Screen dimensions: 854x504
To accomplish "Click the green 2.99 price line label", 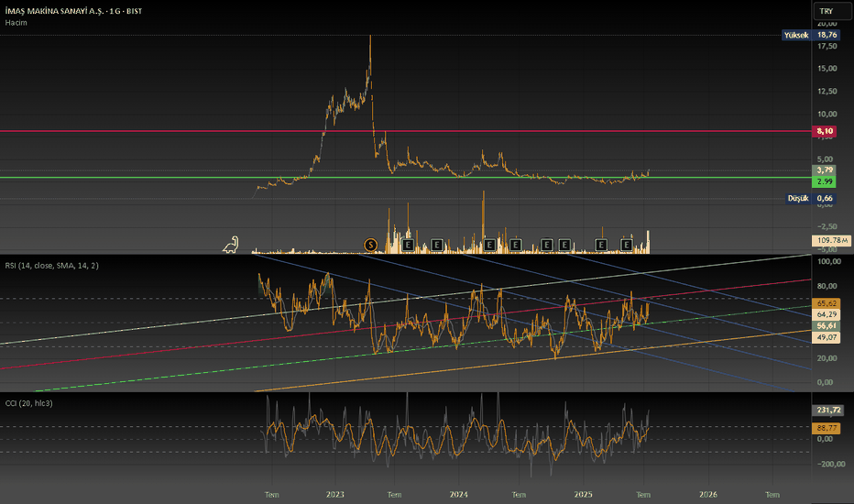I will point(825,181).
